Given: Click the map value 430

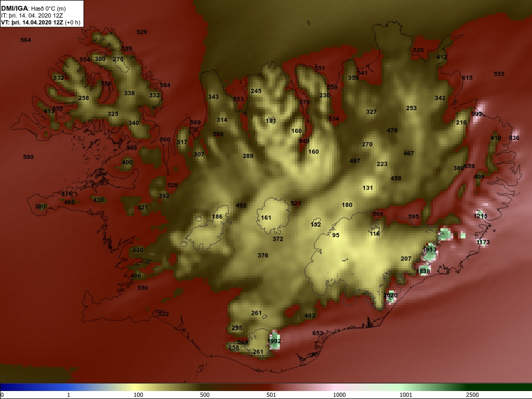Looking at the screenshot, I should tap(98, 200).
